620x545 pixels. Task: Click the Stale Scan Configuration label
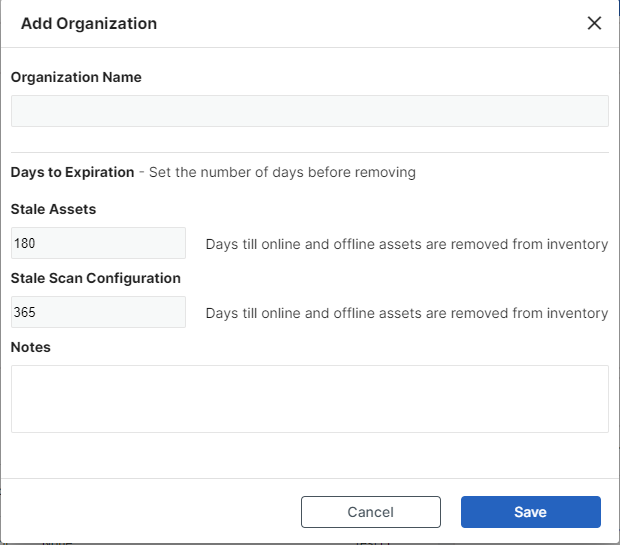click(95, 278)
